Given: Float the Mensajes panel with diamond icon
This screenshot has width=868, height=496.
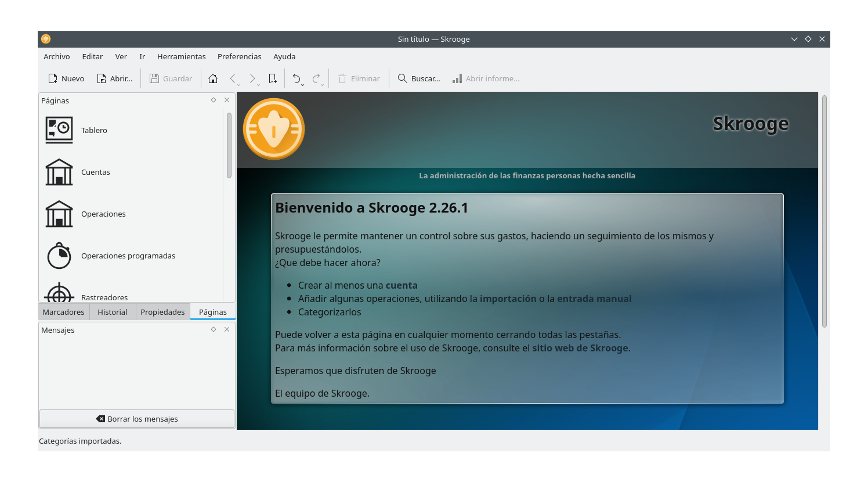Looking at the screenshot, I should pyautogui.click(x=214, y=329).
